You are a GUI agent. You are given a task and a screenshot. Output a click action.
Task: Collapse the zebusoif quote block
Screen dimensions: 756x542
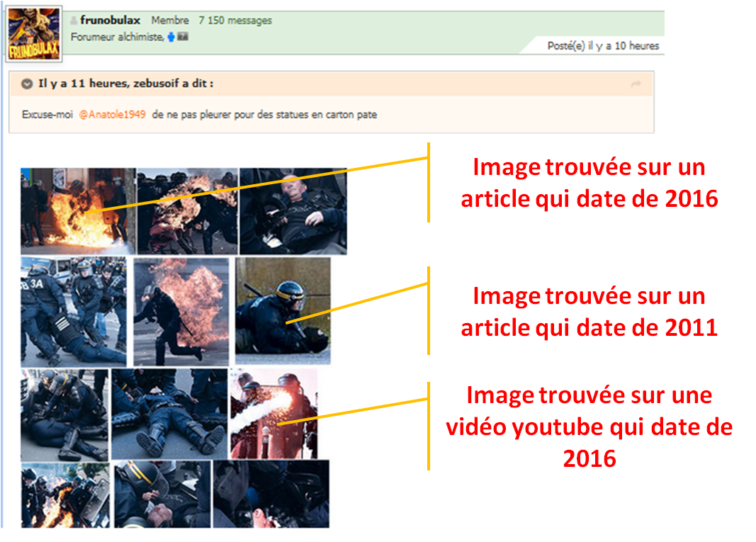point(27,84)
